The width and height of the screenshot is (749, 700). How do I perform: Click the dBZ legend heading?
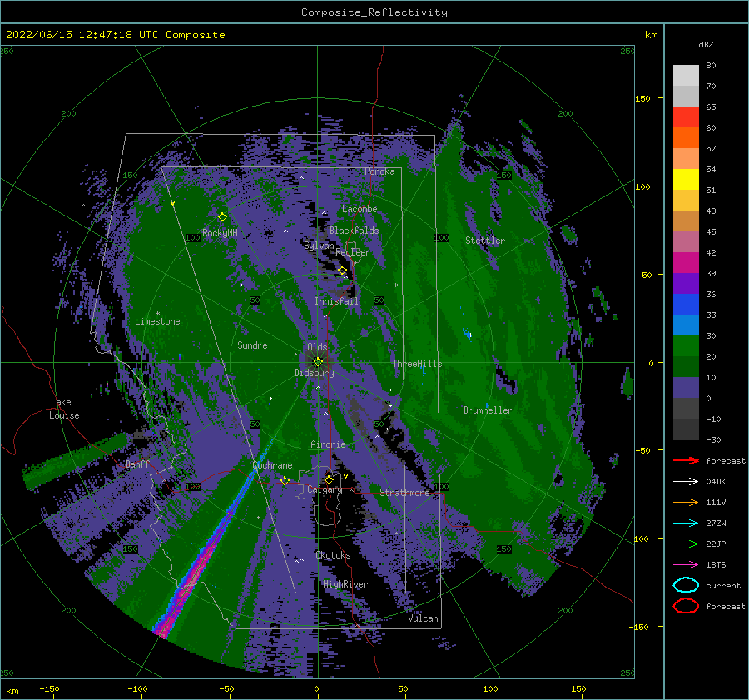(x=706, y=44)
